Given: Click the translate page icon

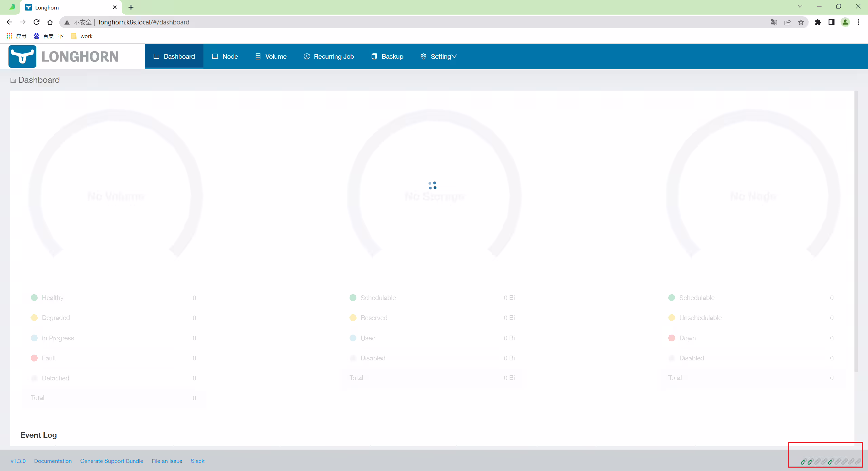Looking at the screenshot, I should pyautogui.click(x=774, y=22).
